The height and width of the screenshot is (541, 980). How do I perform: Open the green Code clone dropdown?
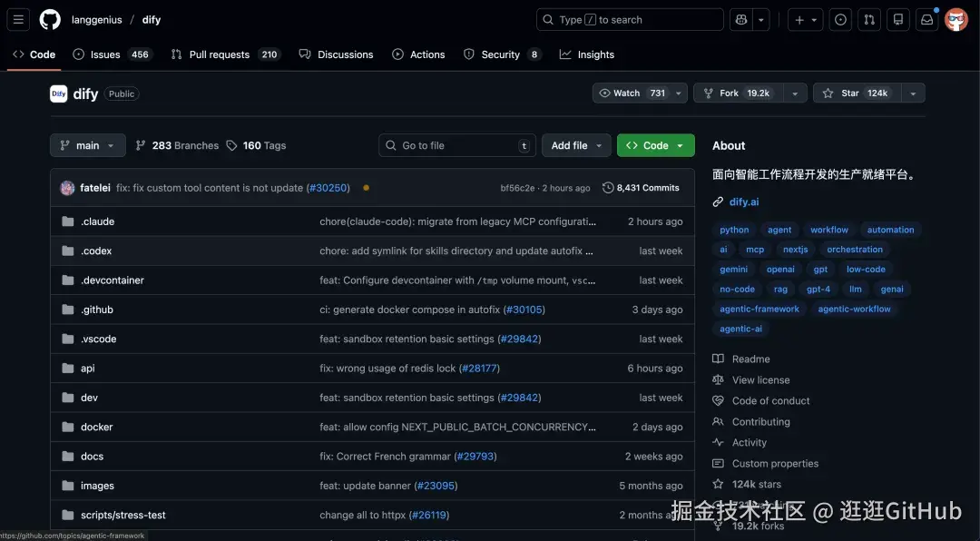(x=656, y=146)
